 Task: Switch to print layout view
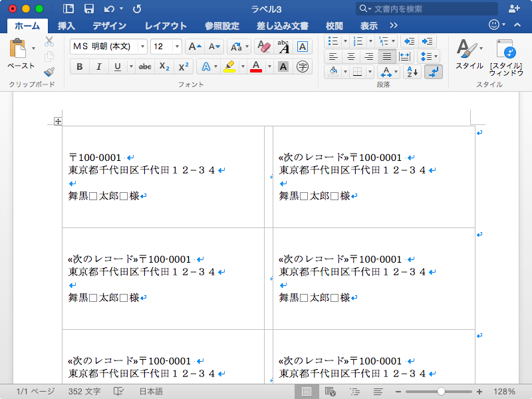(307, 392)
